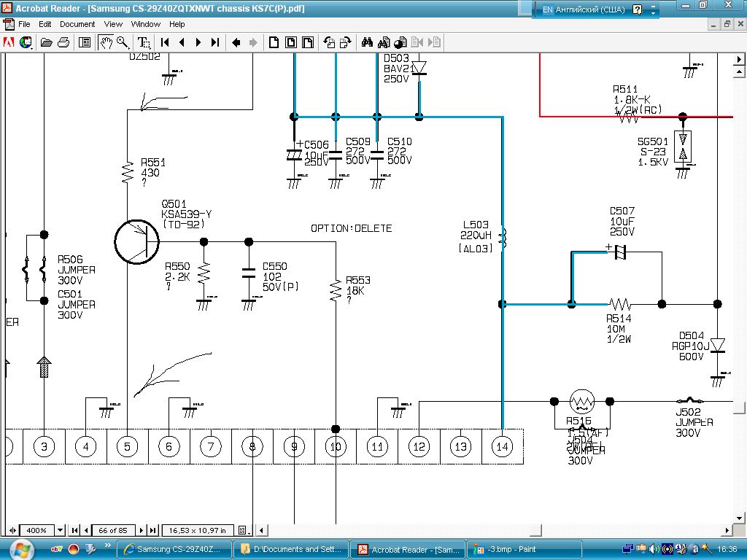Select the Zoom In magnifier tool
The width and height of the screenshot is (747, 560).
(123, 42)
